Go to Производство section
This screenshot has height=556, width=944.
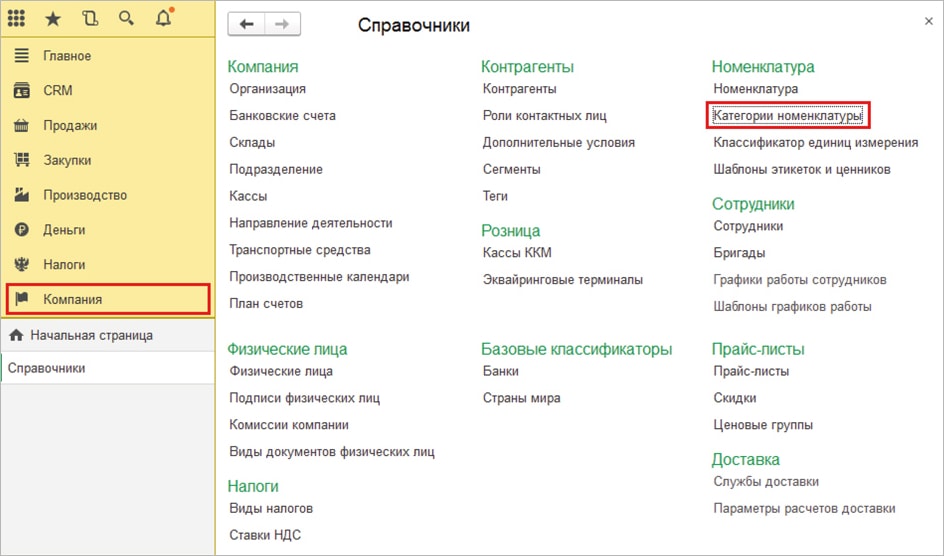tap(85, 195)
